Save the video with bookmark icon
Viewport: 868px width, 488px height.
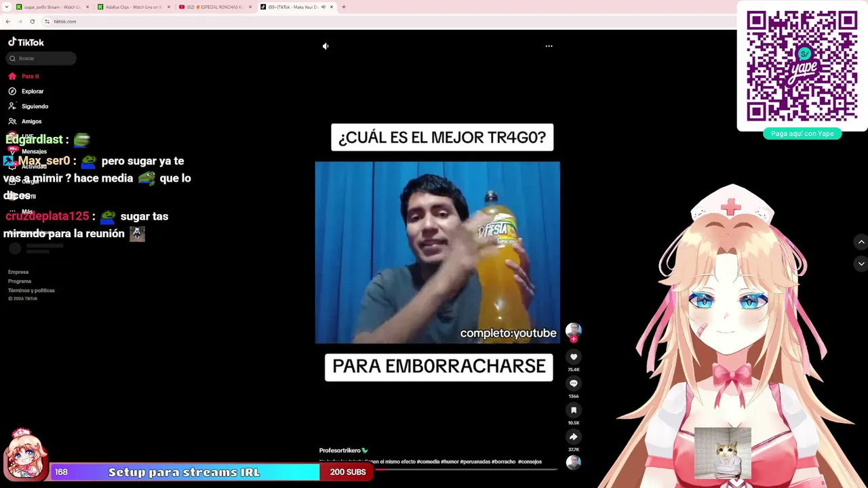574,410
